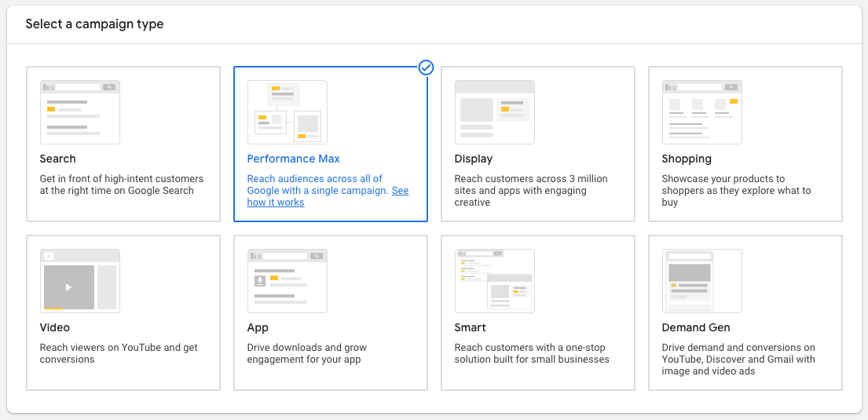Viewport: 868px width, 420px height.
Task: Click the Smart campaign illustration icon
Action: click(494, 281)
